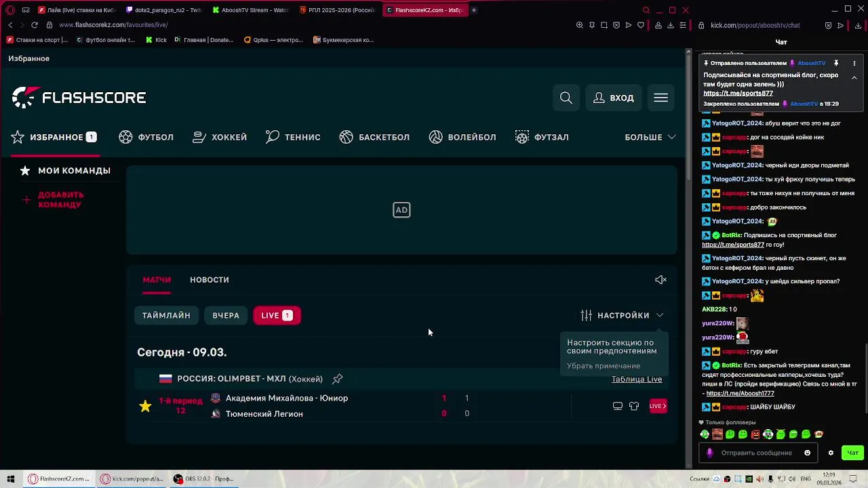868x488 pixels.
Task: Open match broadcast TV icon
Action: click(617, 406)
